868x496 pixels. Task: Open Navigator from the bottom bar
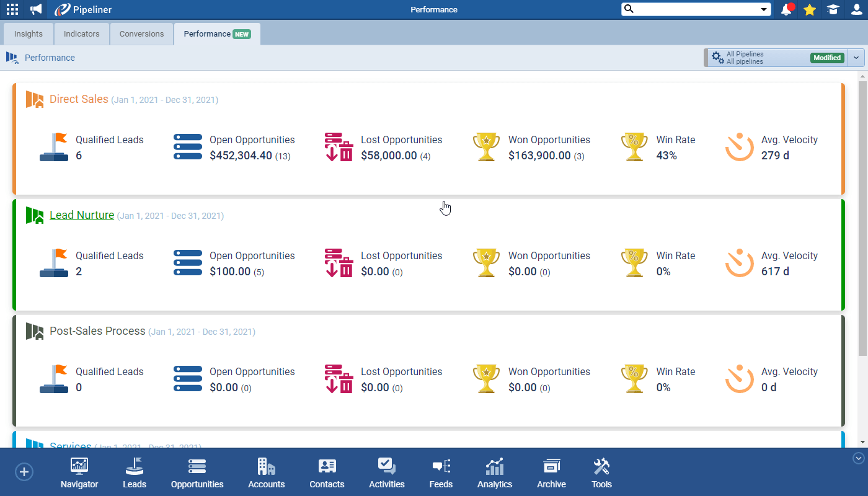coord(79,473)
